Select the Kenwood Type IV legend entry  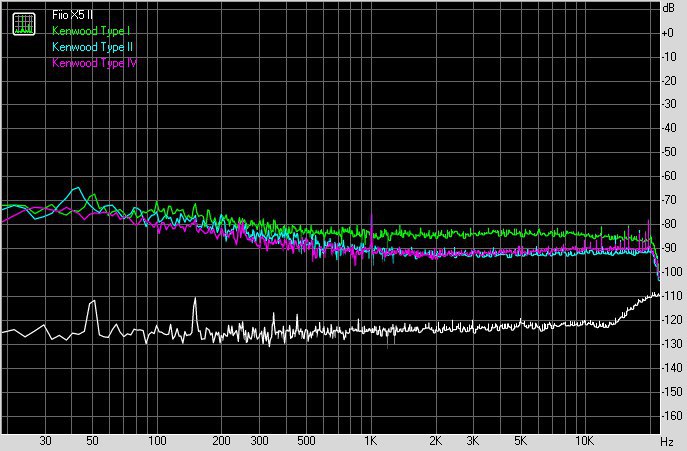pos(94,63)
